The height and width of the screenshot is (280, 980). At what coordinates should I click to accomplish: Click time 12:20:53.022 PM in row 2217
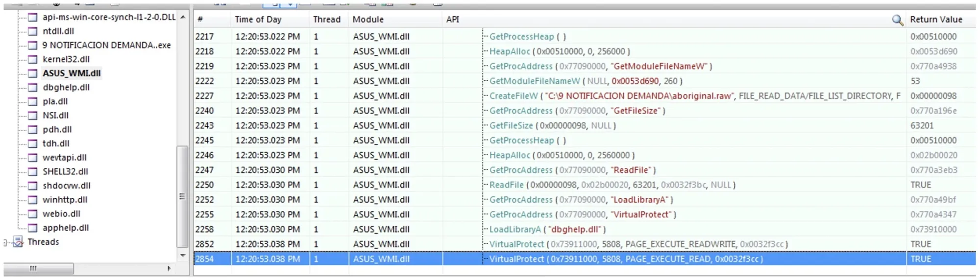pos(268,37)
